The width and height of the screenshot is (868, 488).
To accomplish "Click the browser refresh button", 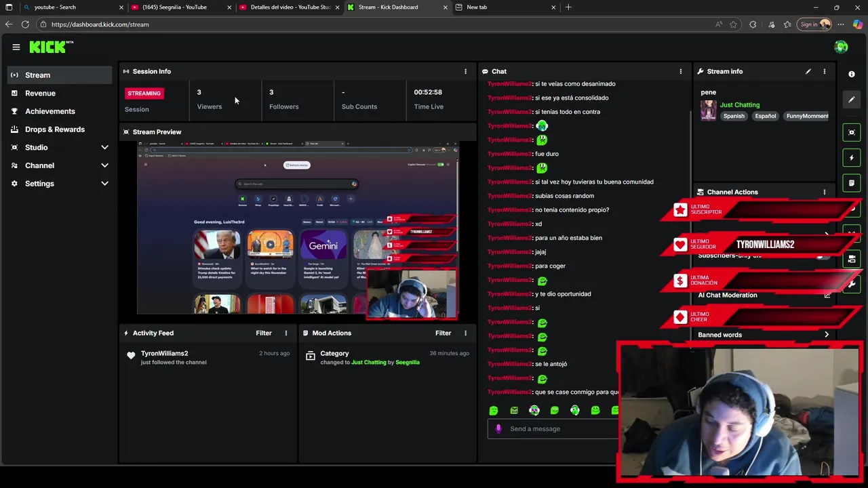I will tap(25, 24).
